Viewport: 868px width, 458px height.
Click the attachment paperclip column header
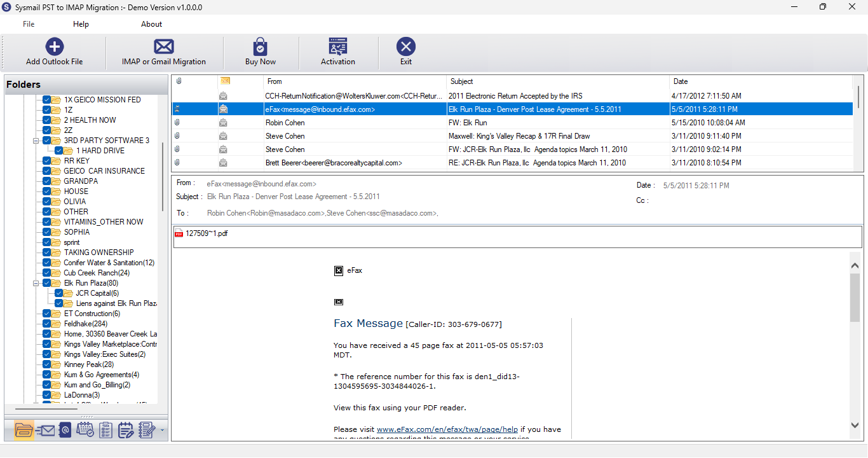[x=179, y=81]
